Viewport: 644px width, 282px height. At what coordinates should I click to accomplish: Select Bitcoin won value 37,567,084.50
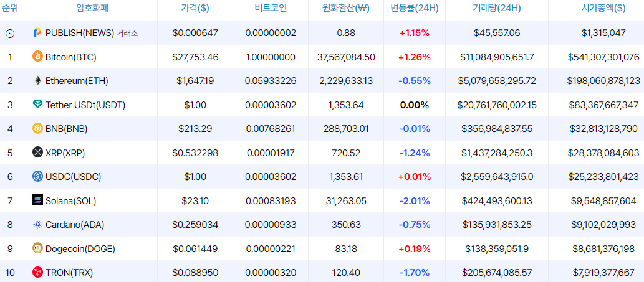(346, 57)
